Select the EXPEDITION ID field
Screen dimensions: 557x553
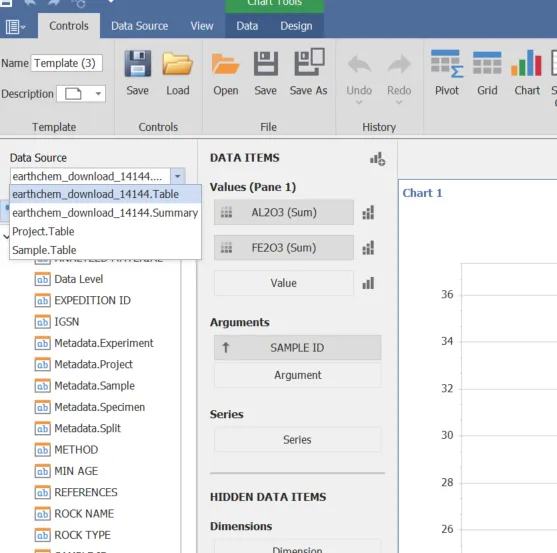(92, 300)
